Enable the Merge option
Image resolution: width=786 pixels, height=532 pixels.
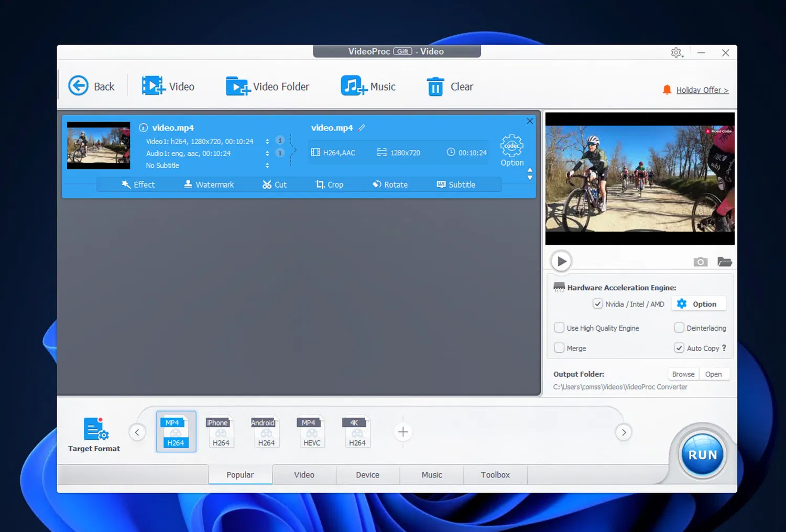[x=559, y=348]
